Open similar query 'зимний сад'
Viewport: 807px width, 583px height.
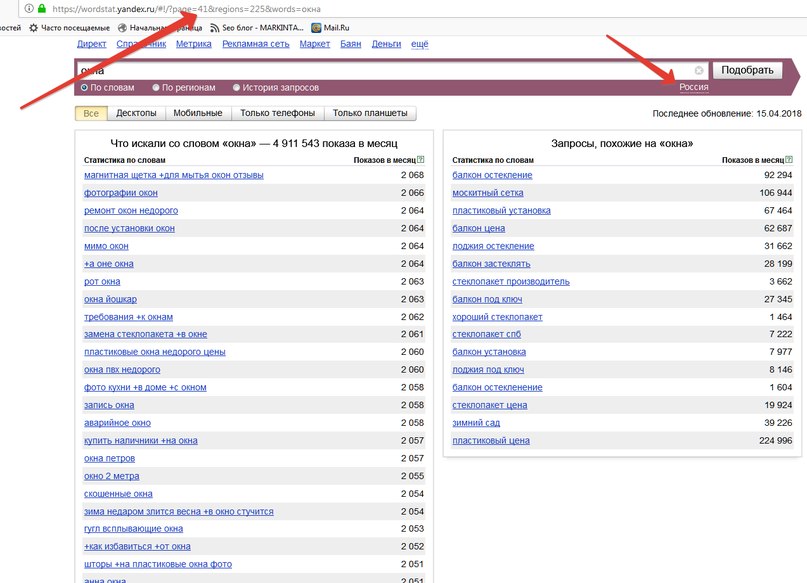pyautogui.click(x=476, y=423)
